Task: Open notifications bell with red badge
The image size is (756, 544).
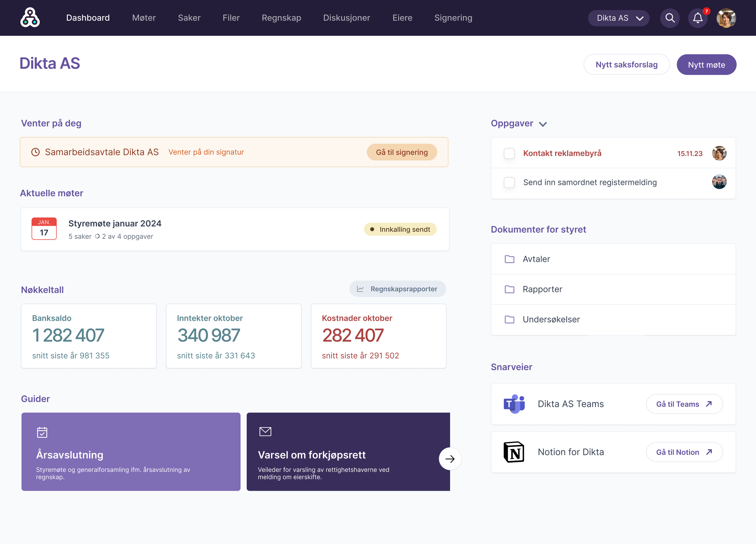Action: click(x=698, y=18)
